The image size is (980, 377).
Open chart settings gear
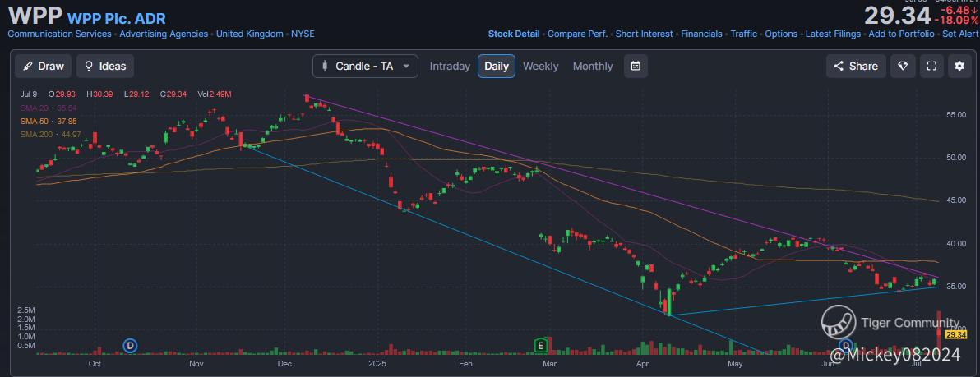click(x=959, y=67)
